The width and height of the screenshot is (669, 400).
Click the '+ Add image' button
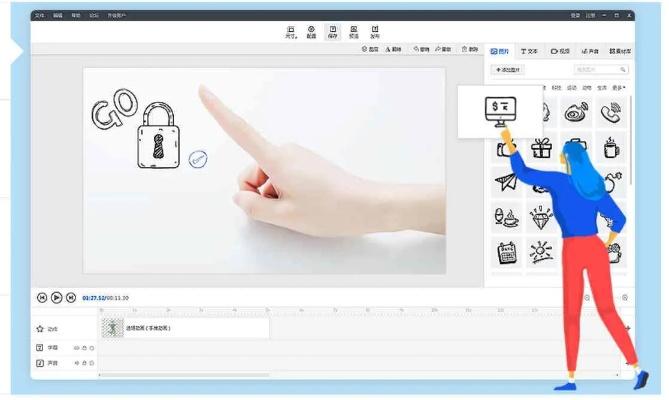(x=508, y=70)
